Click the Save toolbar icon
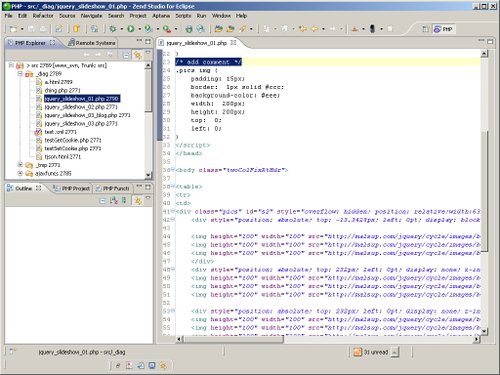Viewport: 500px width, 375px height. (x=31, y=29)
